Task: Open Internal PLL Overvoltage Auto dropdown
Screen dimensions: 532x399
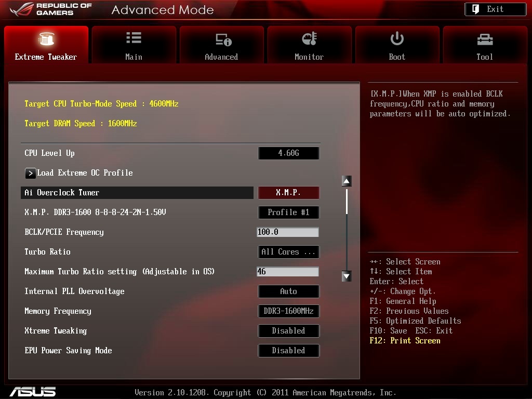Action: point(289,291)
